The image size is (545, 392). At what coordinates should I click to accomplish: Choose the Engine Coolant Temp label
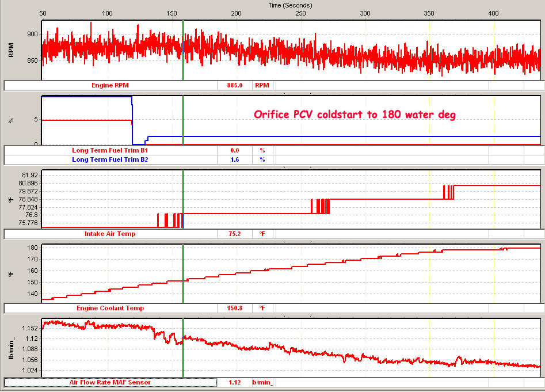[x=110, y=308]
